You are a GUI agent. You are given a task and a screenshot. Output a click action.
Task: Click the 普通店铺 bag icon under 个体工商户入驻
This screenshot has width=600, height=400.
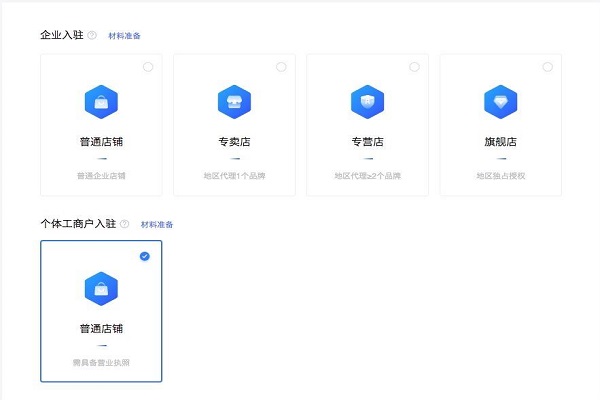[101, 289]
